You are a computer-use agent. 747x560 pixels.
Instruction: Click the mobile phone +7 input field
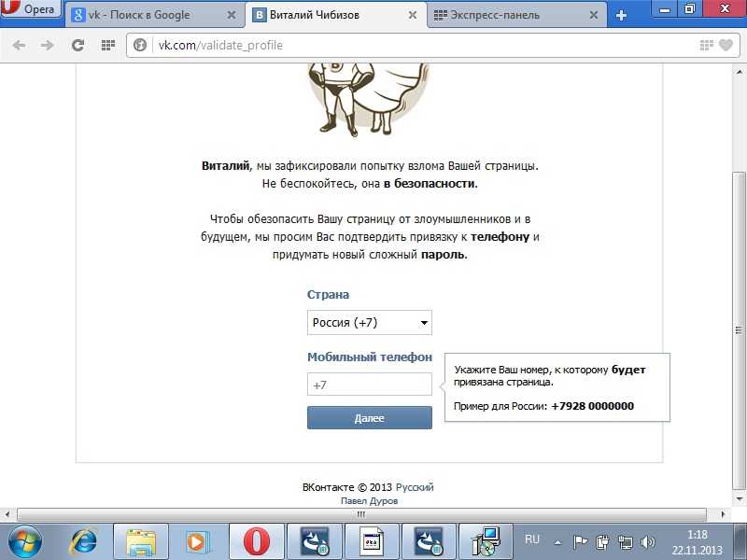[369, 385]
